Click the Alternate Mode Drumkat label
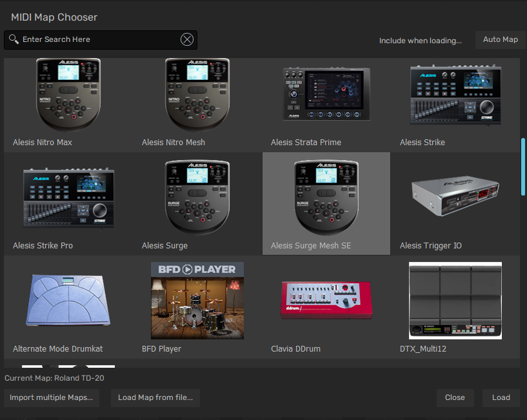 click(x=58, y=349)
